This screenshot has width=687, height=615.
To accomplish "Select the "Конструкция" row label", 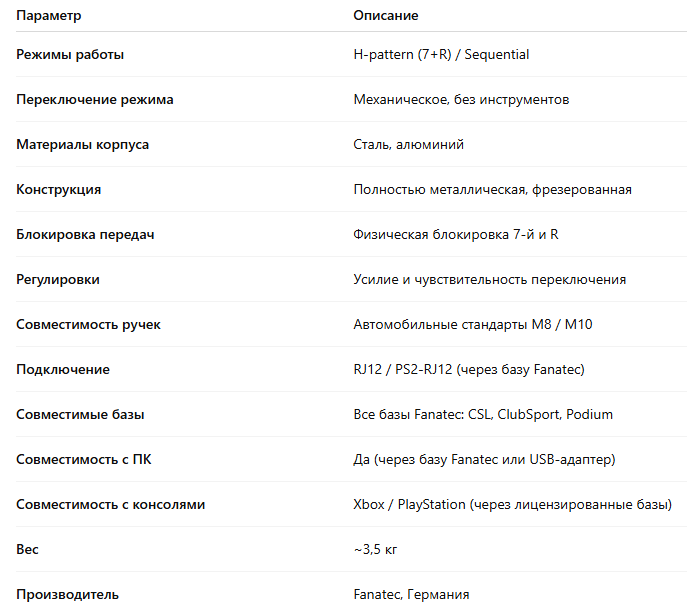I will click(x=59, y=190).
